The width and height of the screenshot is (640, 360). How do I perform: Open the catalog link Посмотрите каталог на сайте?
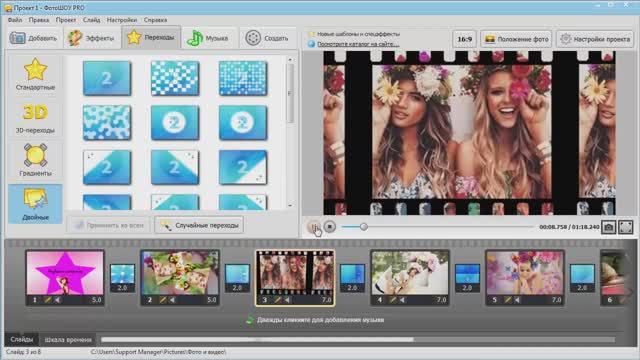pyautogui.click(x=358, y=44)
